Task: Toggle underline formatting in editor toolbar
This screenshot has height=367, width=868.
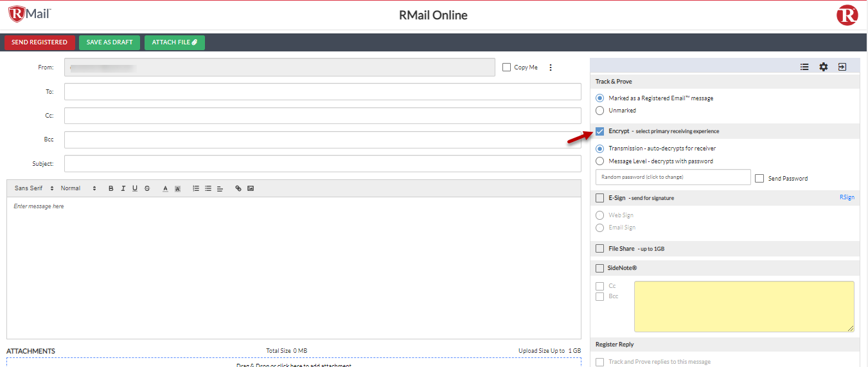Action: coord(135,188)
